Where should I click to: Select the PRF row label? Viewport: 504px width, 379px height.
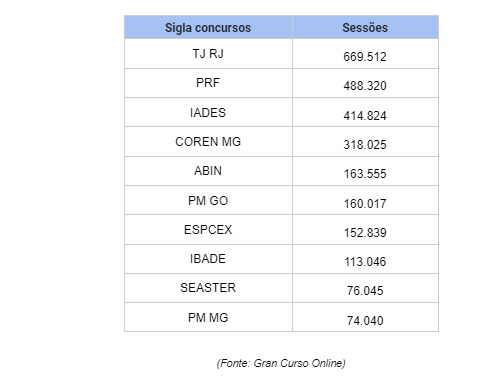click(208, 83)
